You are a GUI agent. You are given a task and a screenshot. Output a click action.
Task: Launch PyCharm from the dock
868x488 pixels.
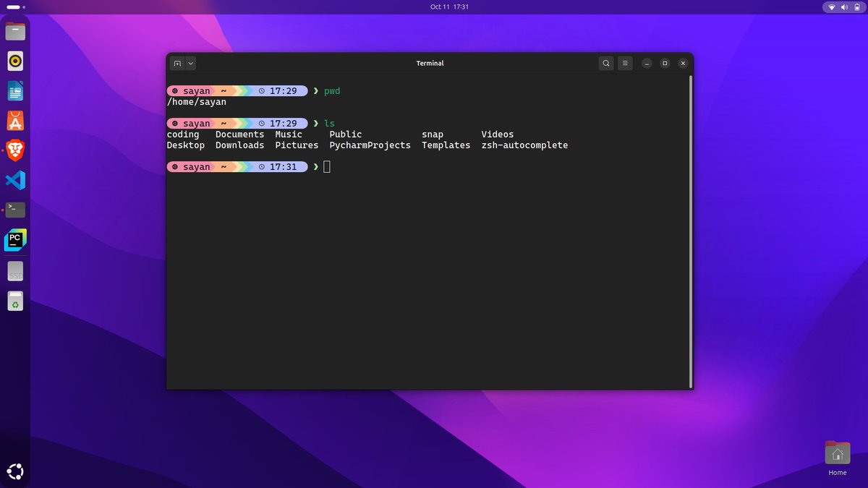[x=15, y=240]
